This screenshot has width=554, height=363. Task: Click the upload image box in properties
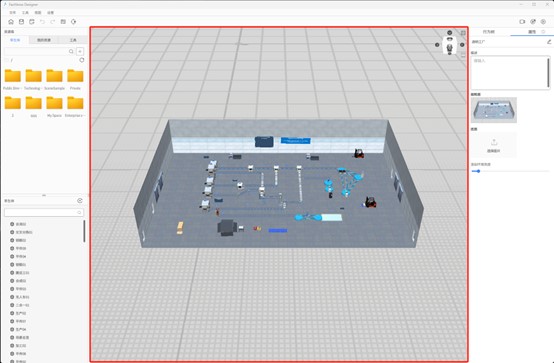(x=494, y=145)
